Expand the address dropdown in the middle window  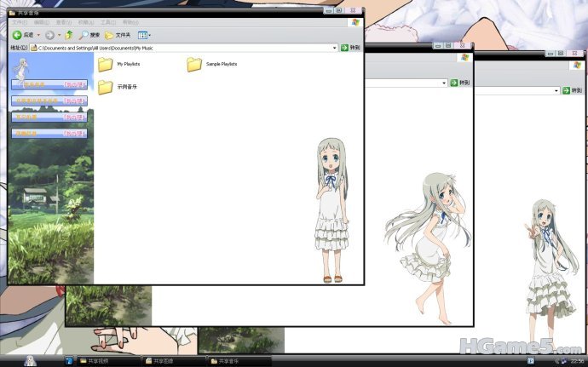[x=444, y=83]
